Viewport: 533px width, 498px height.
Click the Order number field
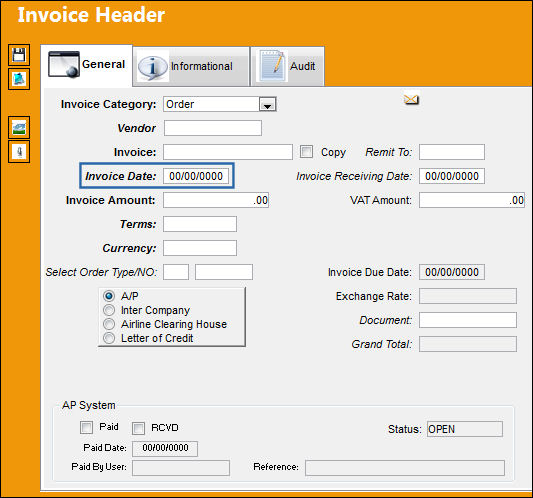tap(224, 272)
